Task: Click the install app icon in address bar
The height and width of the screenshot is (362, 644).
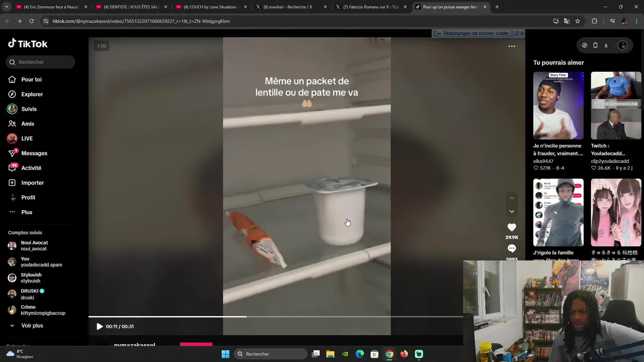Action: tap(556, 21)
